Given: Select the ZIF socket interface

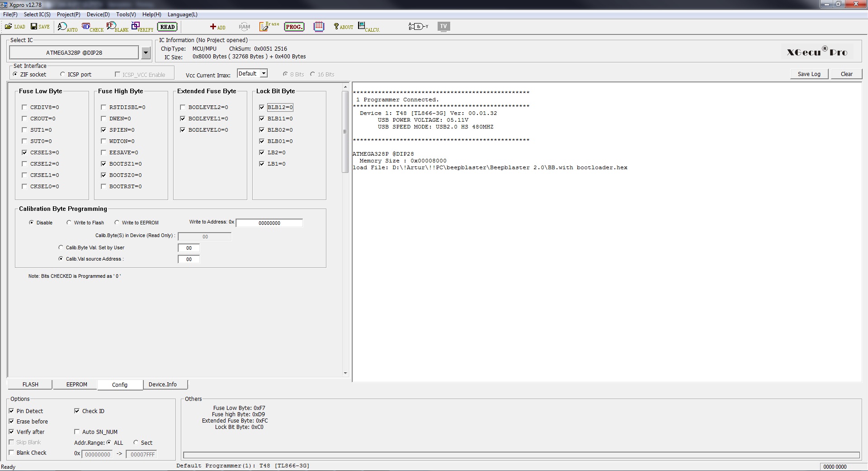Looking at the screenshot, I should pyautogui.click(x=15, y=74).
